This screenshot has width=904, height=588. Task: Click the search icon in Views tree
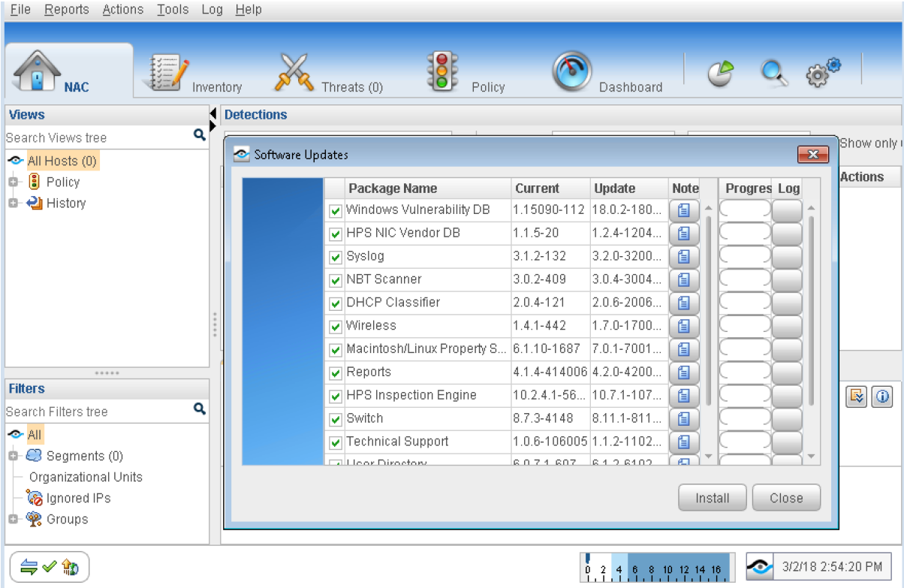point(199,135)
